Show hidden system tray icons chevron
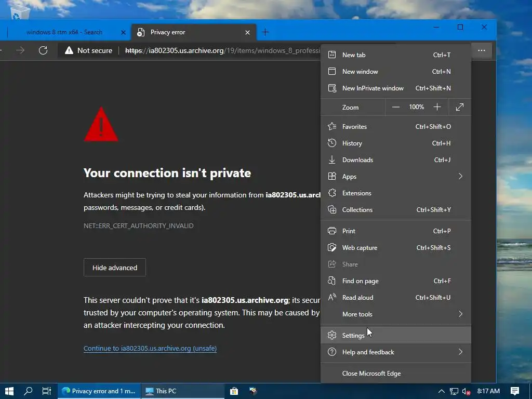Viewport: 532px width, 399px height. tap(442, 391)
